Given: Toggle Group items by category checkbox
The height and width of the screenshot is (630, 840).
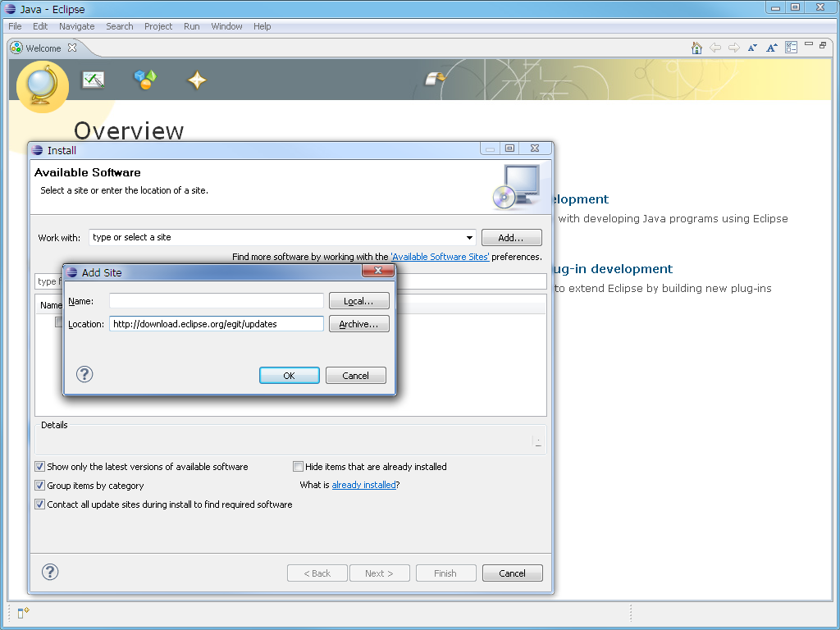Looking at the screenshot, I should point(39,486).
